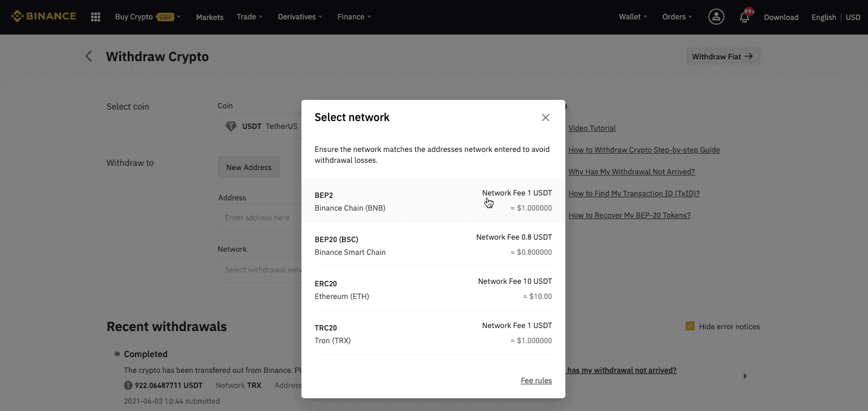Viewport: 868px width, 411px height.
Task: Open the notifications bell icon
Action: tap(745, 17)
